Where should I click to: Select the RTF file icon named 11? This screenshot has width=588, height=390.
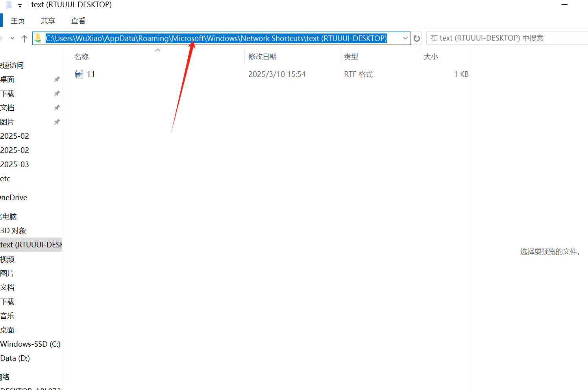(x=79, y=74)
